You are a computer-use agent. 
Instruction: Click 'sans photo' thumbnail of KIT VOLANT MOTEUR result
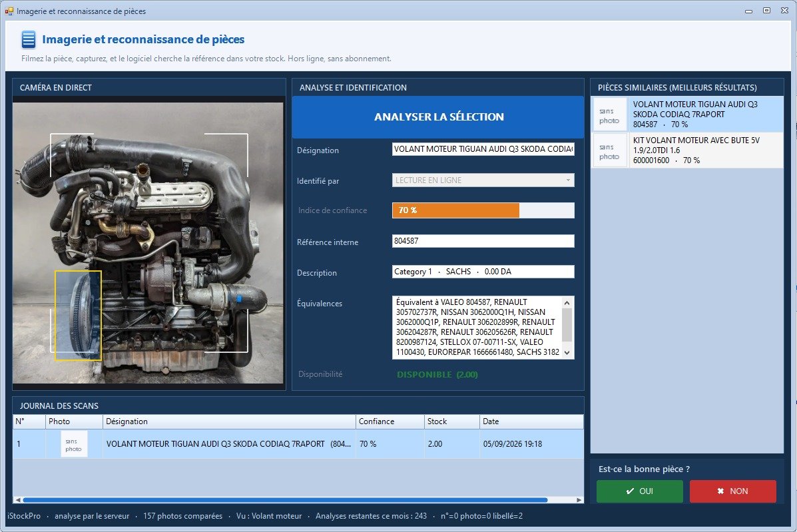609,151
